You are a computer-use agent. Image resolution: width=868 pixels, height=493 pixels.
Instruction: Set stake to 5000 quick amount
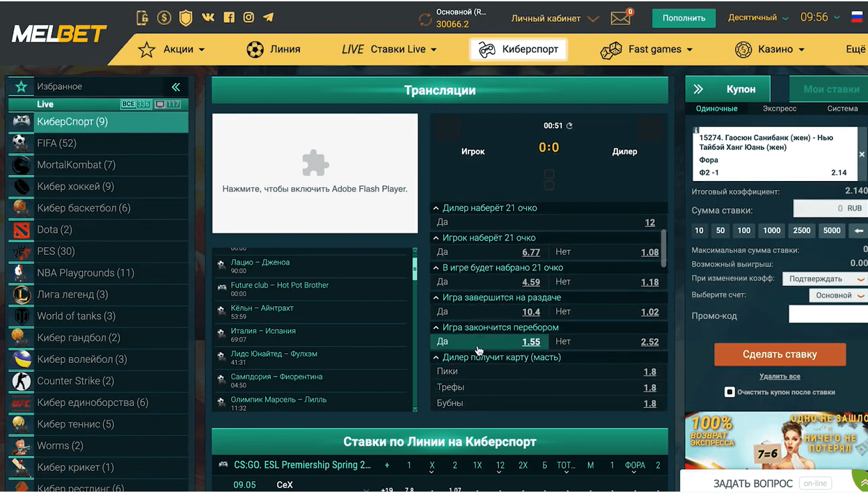click(x=832, y=230)
